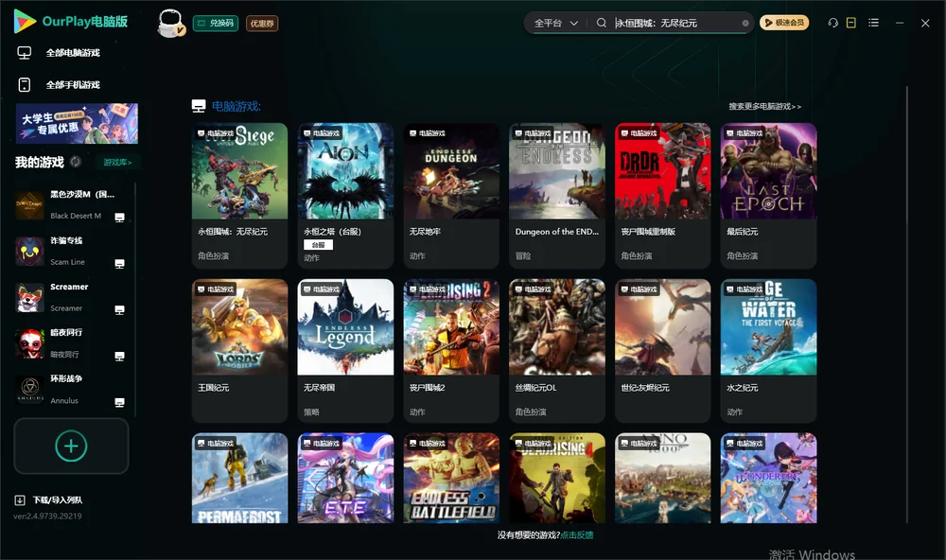Launch Screamer from my games

[x=29, y=297]
